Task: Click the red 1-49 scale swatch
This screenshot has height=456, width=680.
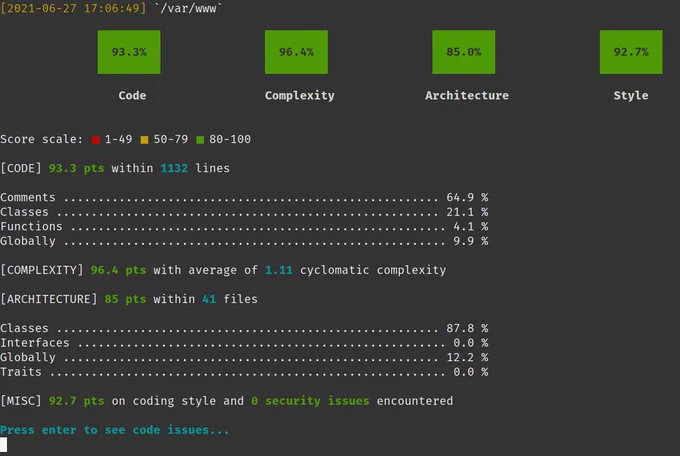Action: tap(96, 140)
